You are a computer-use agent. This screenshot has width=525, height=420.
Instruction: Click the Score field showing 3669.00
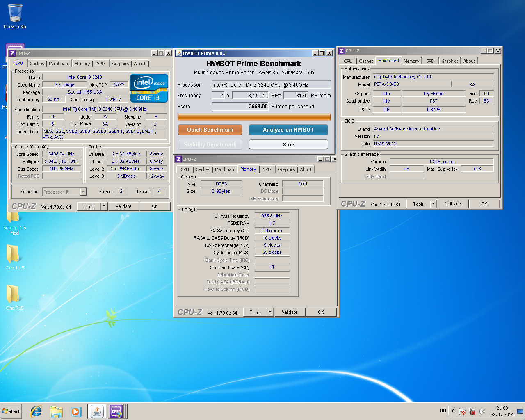(240, 107)
